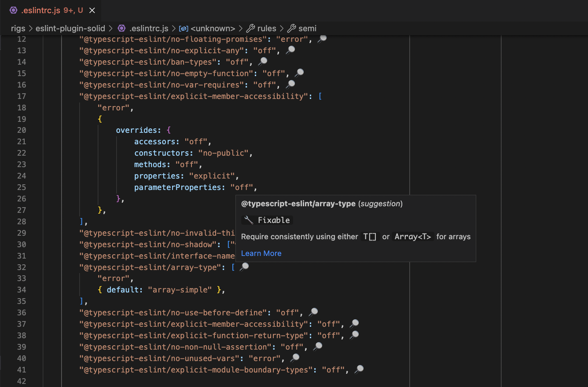Click the magnifier lens for no-non-null-assertion
The width and height of the screenshot is (588, 387).
click(317, 346)
